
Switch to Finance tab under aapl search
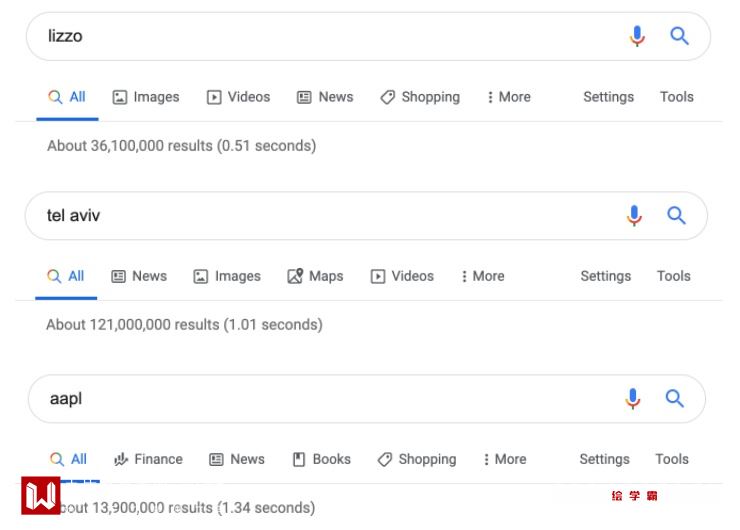click(149, 459)
